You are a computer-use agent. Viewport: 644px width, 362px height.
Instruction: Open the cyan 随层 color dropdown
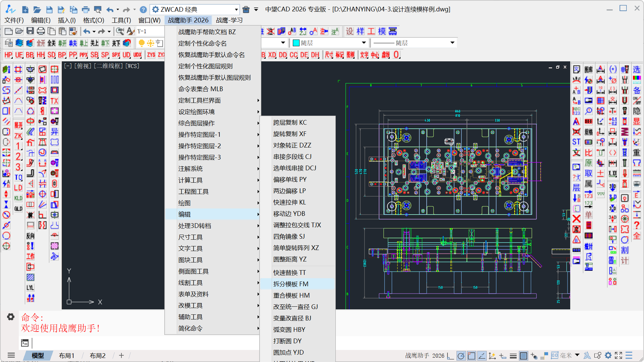[364, 43]
